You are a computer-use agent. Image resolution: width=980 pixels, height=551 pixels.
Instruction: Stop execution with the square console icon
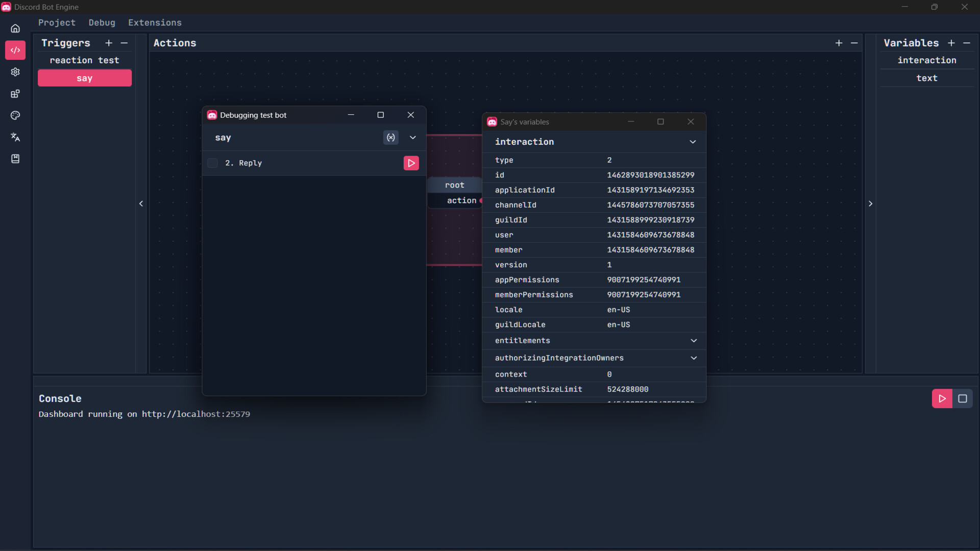pyautogui.click(x=963, y=398)
